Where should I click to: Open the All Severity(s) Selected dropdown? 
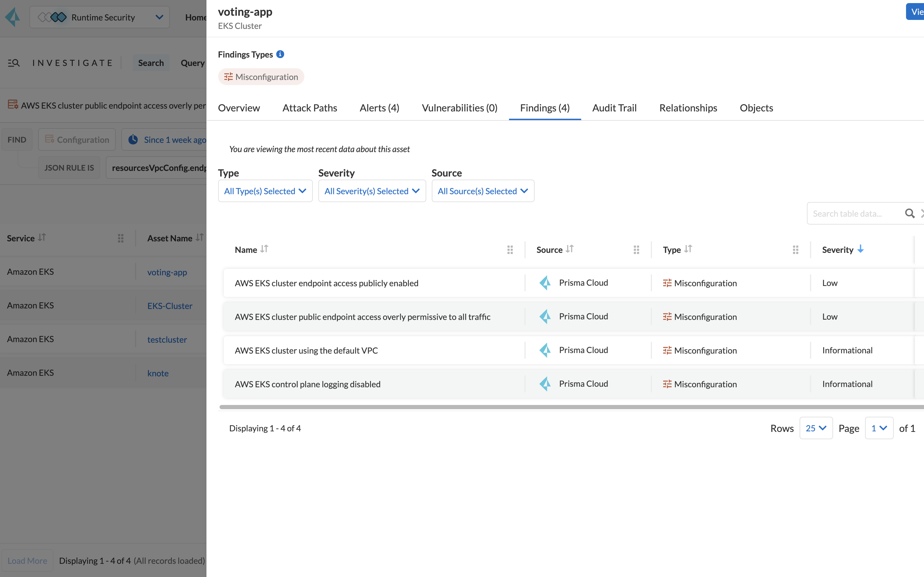point(372,191)
